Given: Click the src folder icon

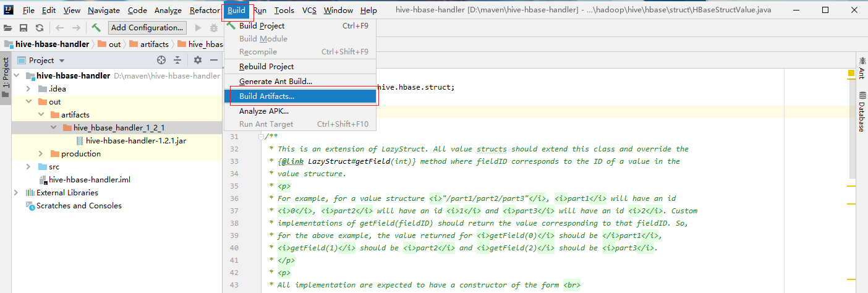Looking at the screenshot, I should coord(43,167).
